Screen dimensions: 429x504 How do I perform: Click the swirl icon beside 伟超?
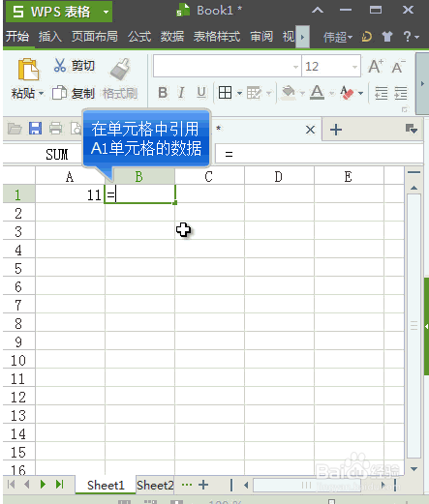click(x=367, y=37)
